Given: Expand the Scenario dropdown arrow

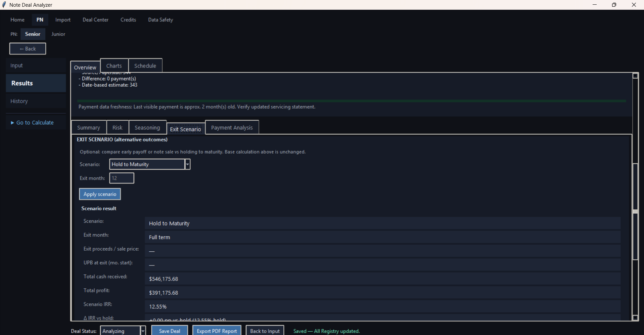Looking at the screenshot, I should [x=188, y=164].
